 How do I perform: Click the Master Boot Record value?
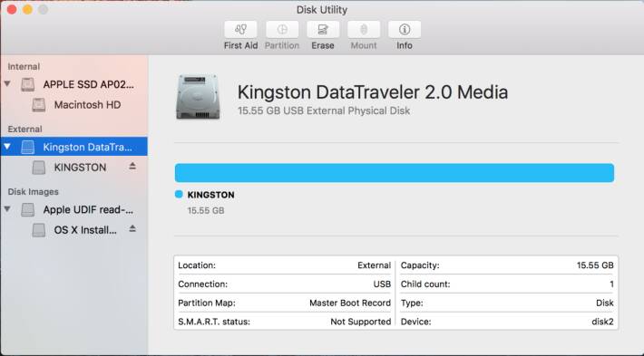(350, 303)
